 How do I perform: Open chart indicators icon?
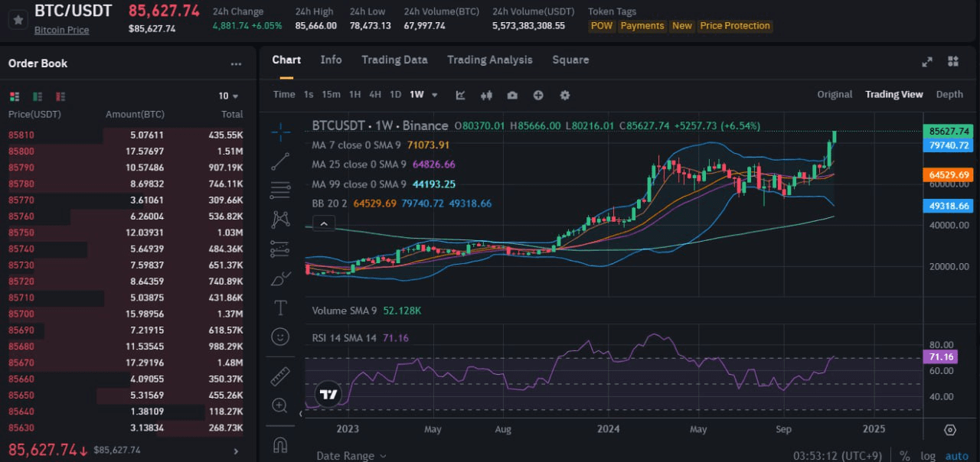(x=460, y=95)
